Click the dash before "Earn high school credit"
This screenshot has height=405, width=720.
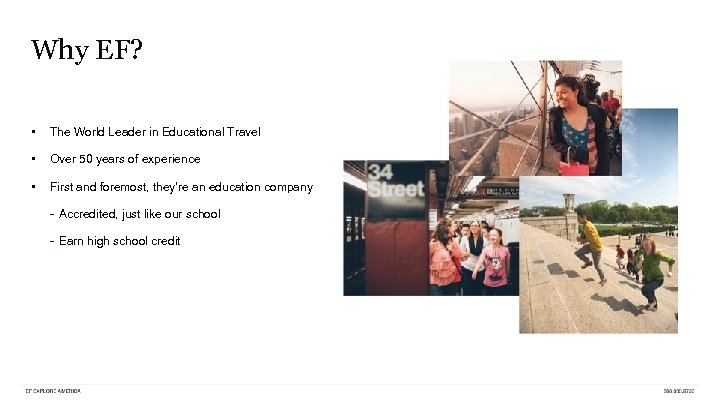point(52,241)
